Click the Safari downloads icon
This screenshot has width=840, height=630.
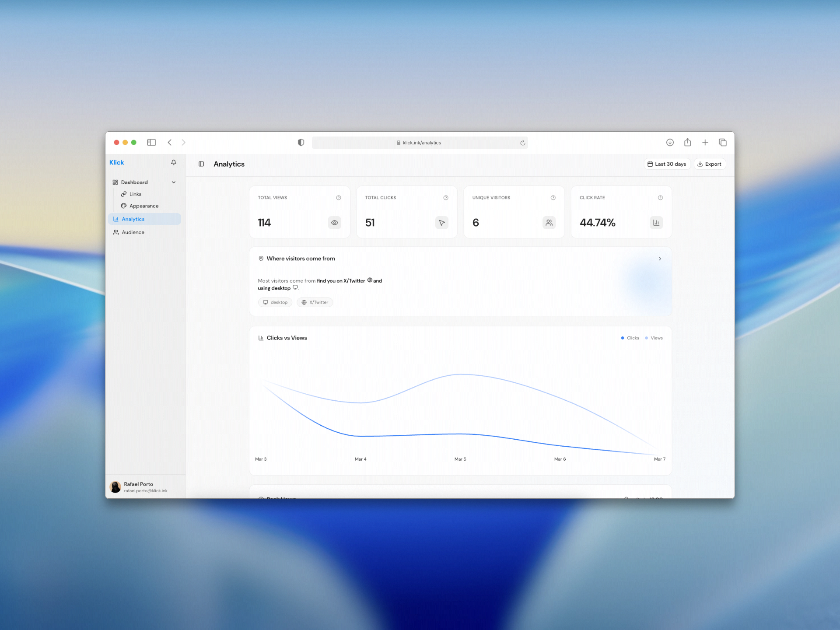pyautogui.click(x=670, y=143)
